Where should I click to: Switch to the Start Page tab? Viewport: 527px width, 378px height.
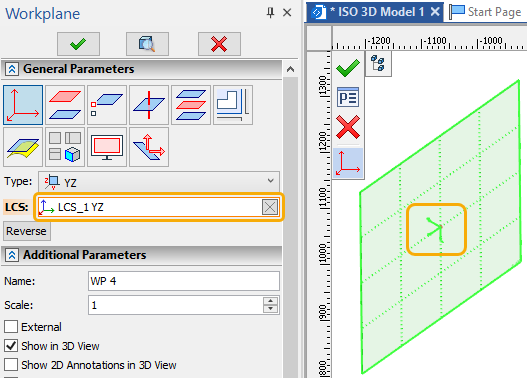[486, 12]
